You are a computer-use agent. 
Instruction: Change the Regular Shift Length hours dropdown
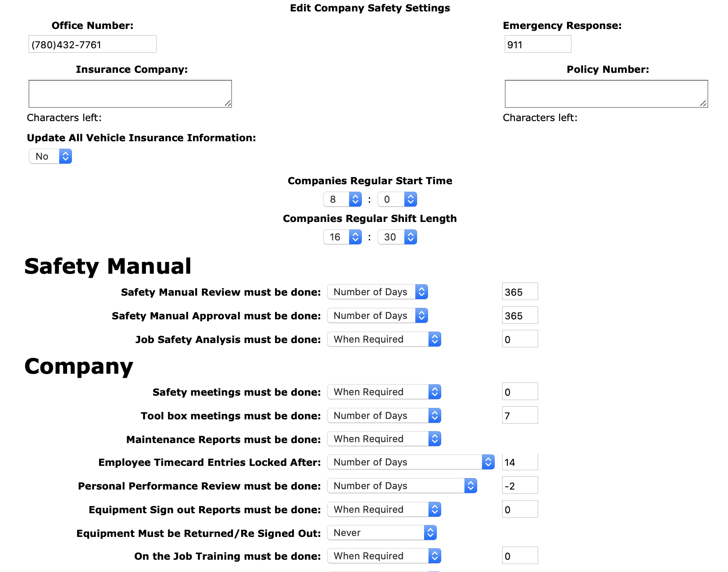point(342,237)
